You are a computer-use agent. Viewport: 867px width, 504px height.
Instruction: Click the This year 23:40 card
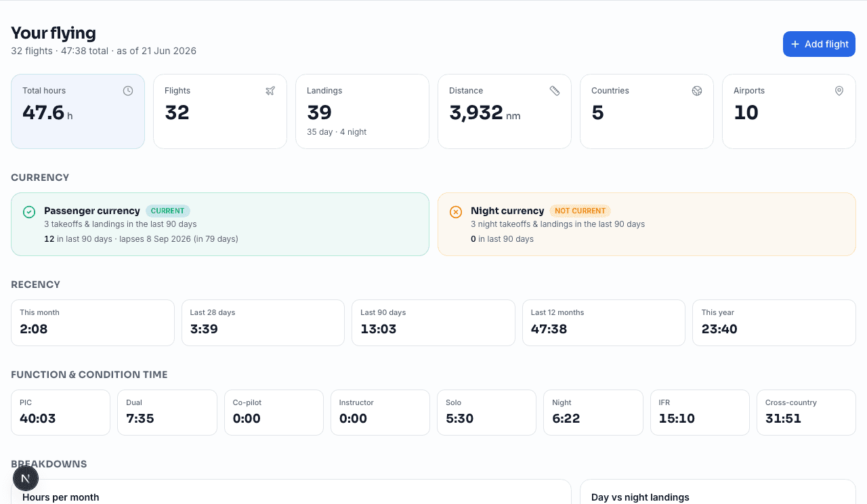[x=774, y=322]
